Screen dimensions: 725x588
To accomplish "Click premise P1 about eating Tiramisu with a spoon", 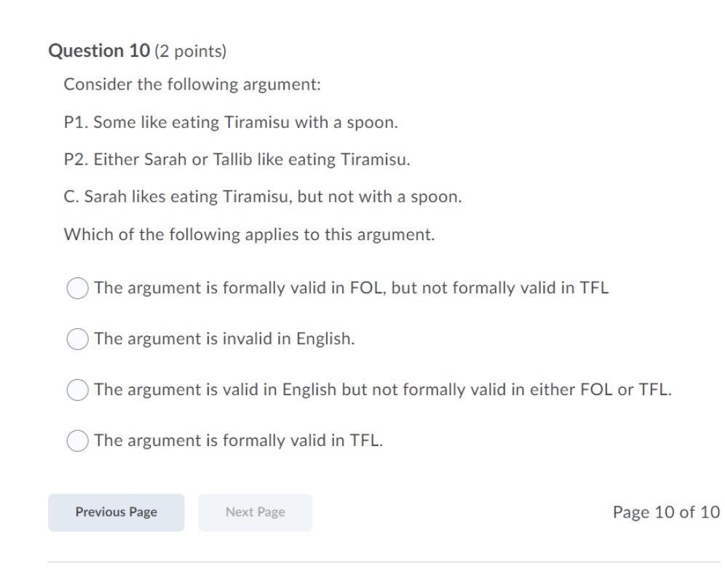I will 230,121.
